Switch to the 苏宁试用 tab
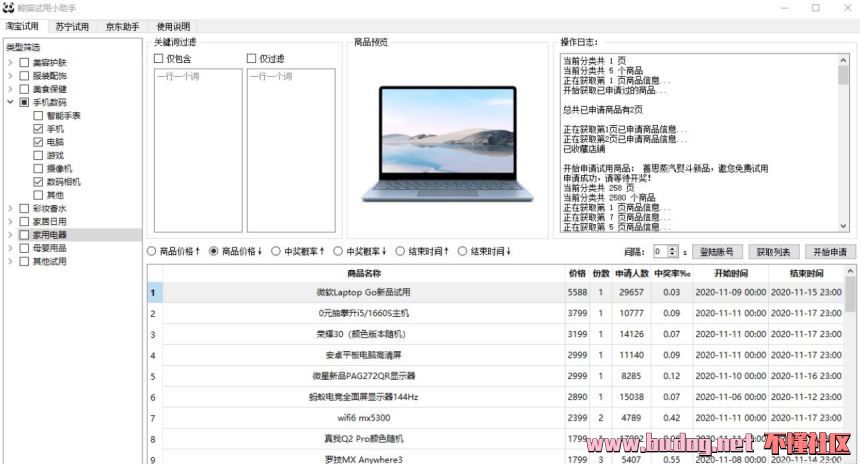This screenshot has width=860, height=464. pos(72,27)
